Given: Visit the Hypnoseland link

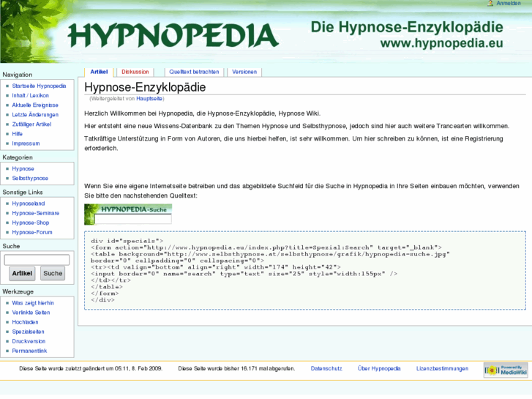Looking at the screenshot, I should pyautogui.click(x=29, y=204).
